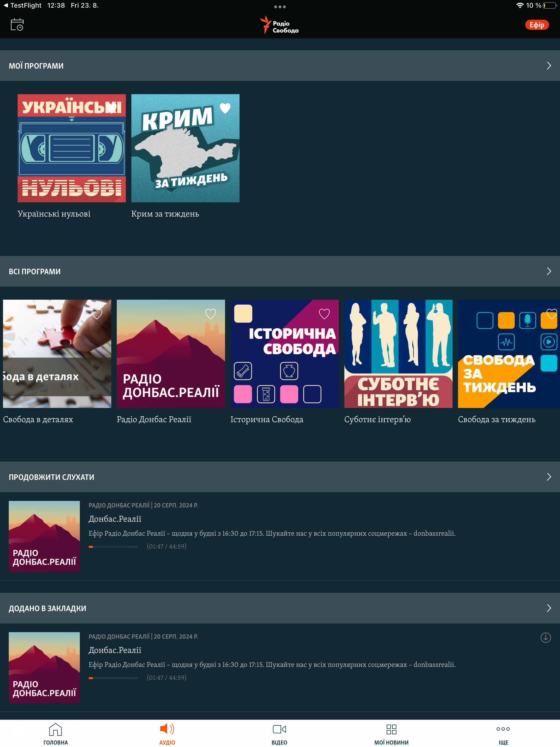560x747 pixels.
Task: Tap the ПРОДОВЖИТИ СЛУХАТИ header text
Action: point(51,477)
